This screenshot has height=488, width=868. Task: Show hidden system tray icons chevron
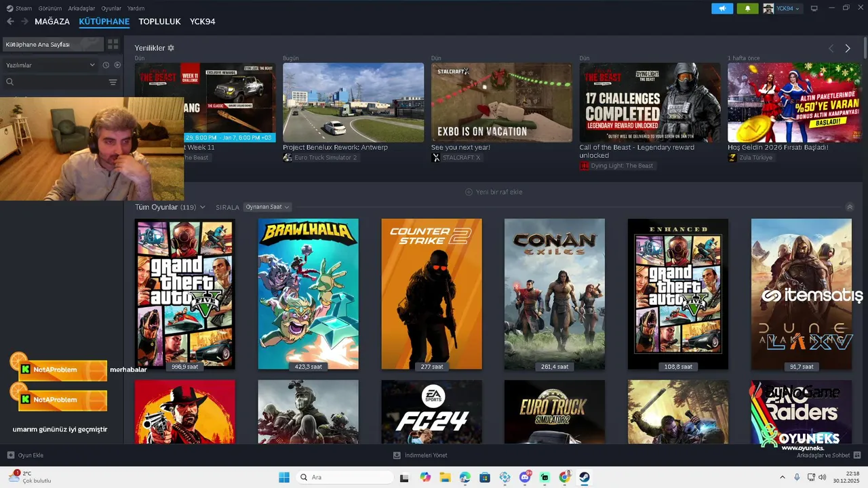click(x=782, y=477)
